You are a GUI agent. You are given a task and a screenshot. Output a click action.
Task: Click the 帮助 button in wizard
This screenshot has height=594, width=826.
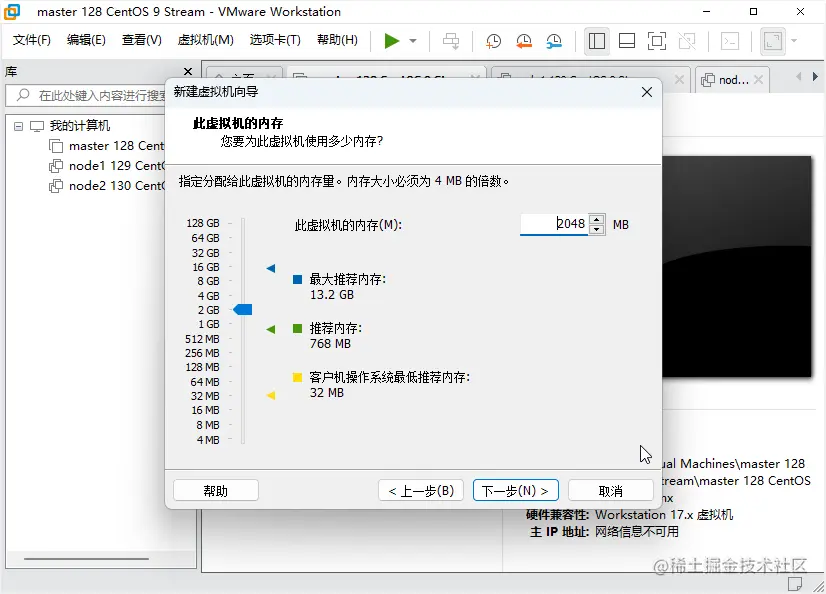click(215, 491)
